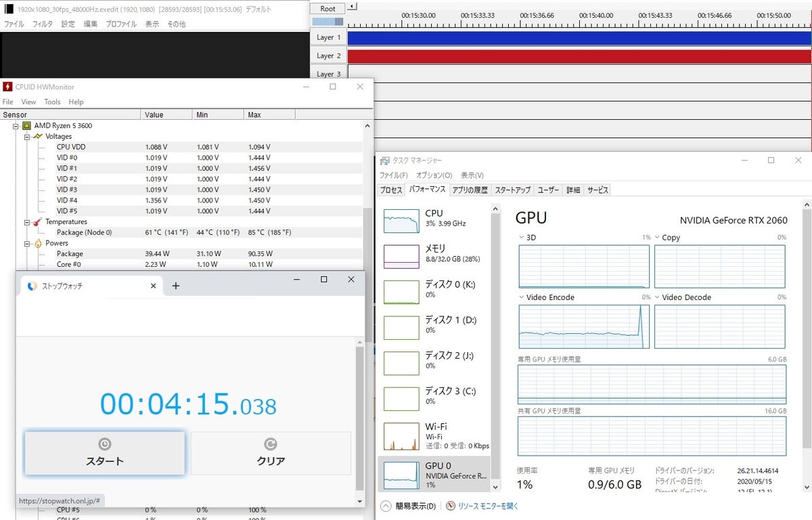
Task: Open the HWMonitor Tools menu
Action: [52, 102]
